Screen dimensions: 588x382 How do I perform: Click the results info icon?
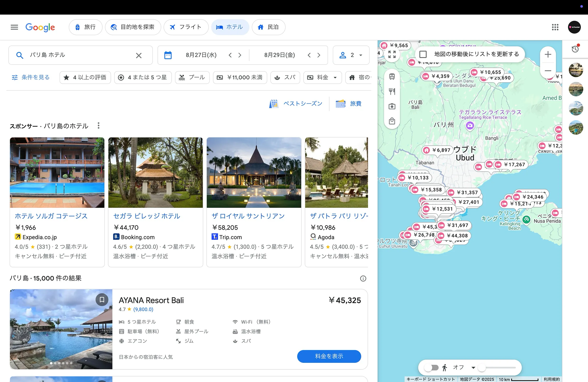tap(363, 279)
